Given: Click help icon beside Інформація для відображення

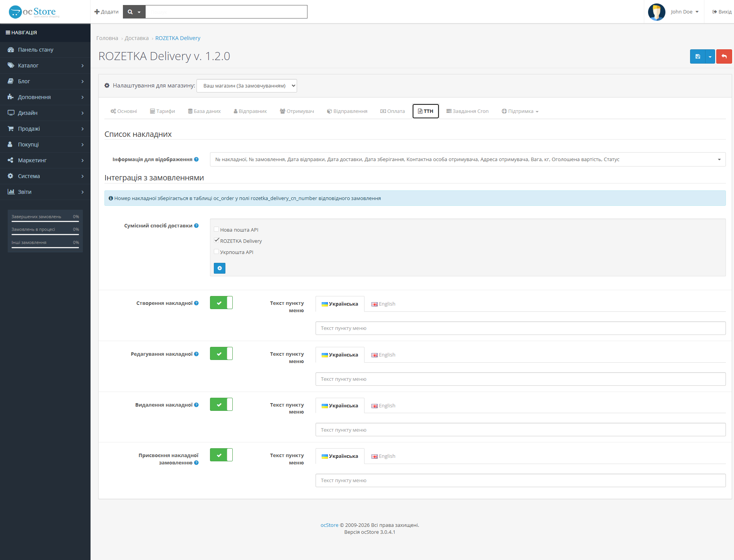Looking at the screenshot, I should point(197,160).
